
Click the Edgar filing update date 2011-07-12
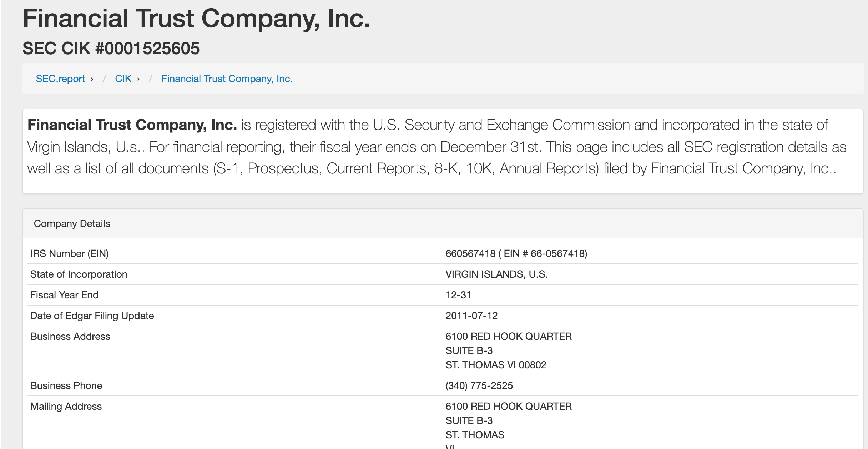pyautogui.click(x=471, y=316)
